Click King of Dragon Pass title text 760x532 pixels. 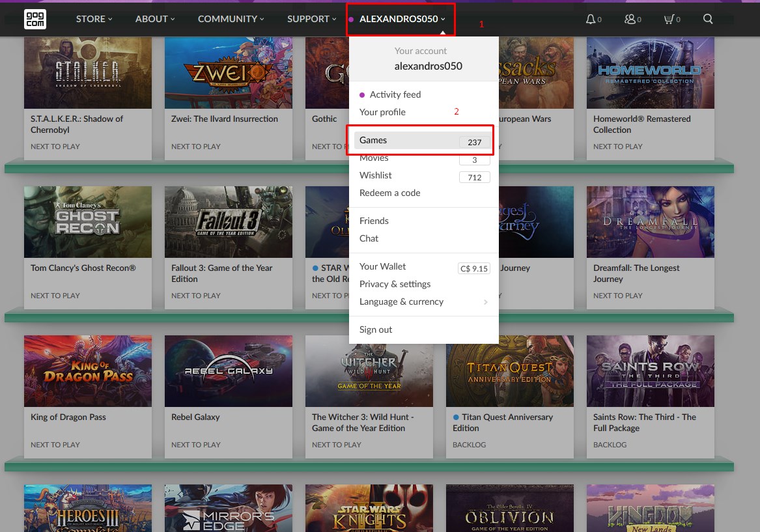point(68,417)
